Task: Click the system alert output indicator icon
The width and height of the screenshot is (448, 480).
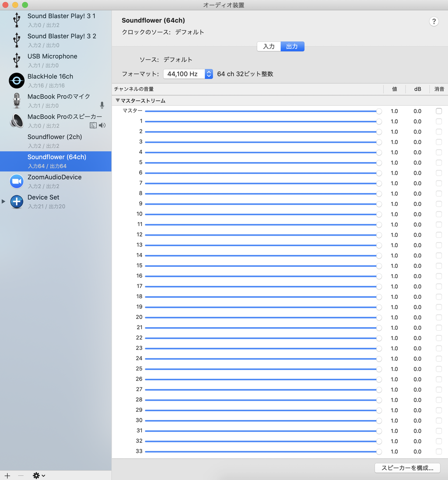Action: tap(93, 125)
